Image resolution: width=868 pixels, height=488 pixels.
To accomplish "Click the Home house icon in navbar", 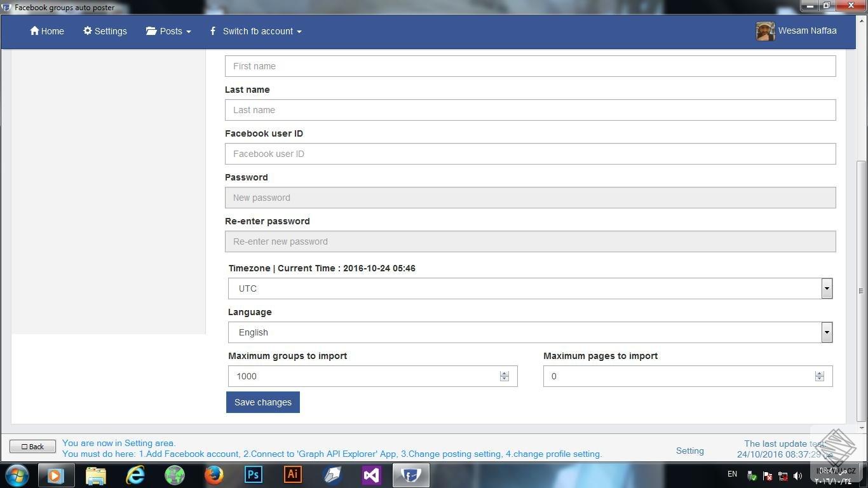I will pos(34,30).
